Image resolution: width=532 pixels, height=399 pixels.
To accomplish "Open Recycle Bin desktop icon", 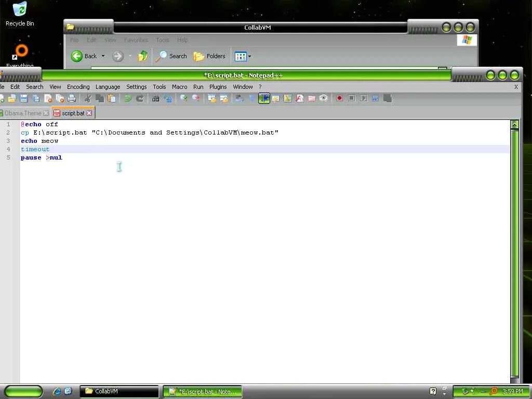I will (20, 14).
